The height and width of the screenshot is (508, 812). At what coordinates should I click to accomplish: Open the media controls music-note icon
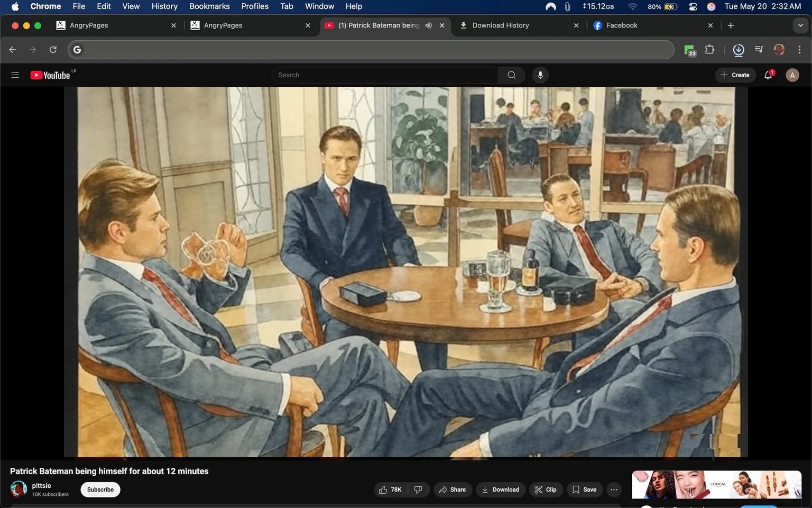[x=758, y=49]
